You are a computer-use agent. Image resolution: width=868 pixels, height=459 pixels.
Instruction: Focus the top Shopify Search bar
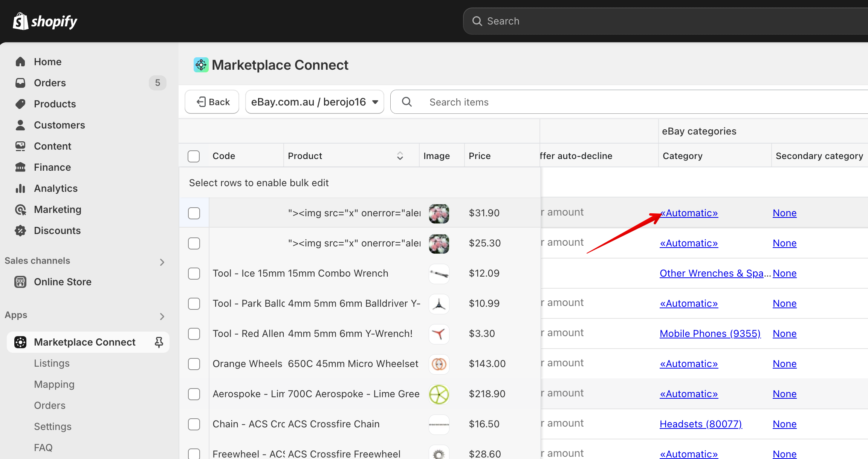[x=666, y=21]
